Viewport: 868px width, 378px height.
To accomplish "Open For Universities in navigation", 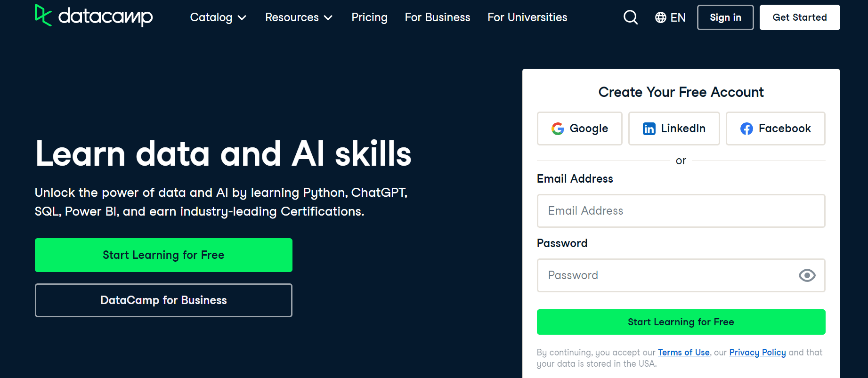I will point(527,17).
